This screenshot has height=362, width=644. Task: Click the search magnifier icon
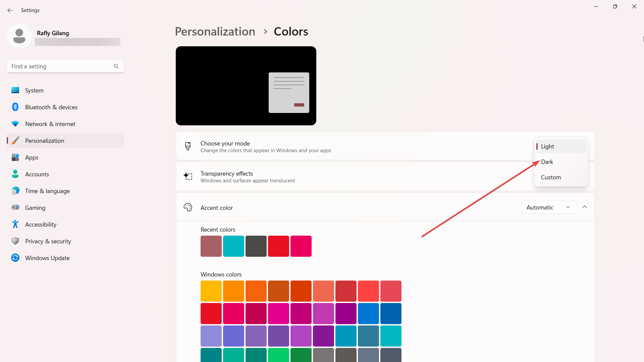[x=116, y=66]
